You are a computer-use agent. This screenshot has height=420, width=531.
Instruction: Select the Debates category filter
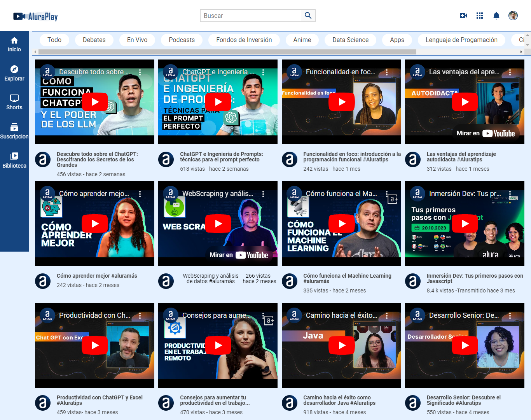[x=94, y=40]
